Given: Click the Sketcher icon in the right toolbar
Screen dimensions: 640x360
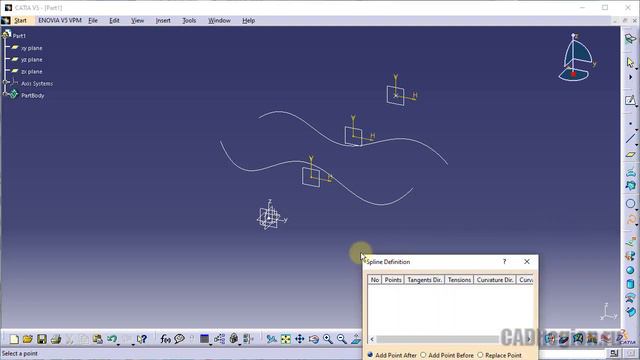Looking at the screenshot, I should tap(630, 100).
